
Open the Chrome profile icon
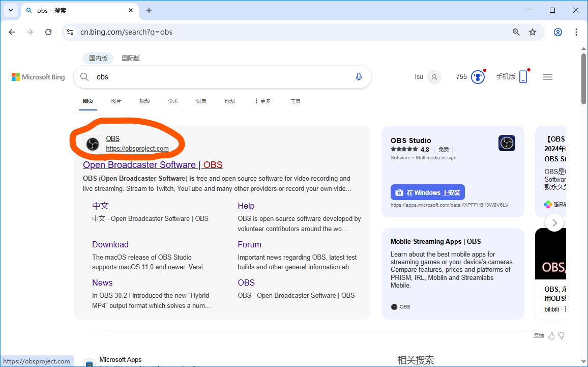coord(558,32)
